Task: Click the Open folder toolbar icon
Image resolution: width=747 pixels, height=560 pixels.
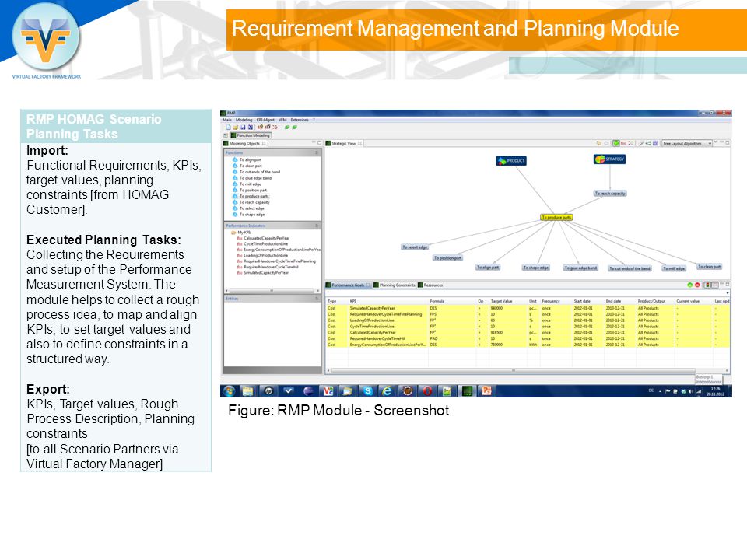Action: point(235,127)
